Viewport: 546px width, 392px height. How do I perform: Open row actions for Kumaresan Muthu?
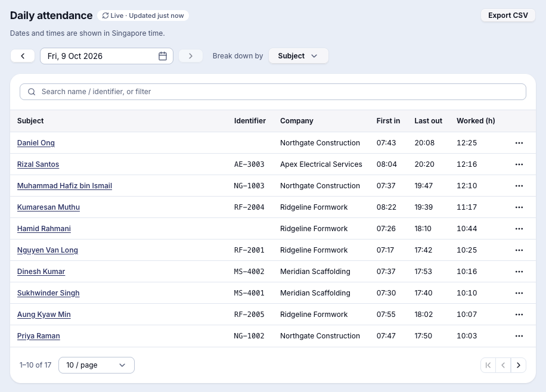tap(519, 207)
